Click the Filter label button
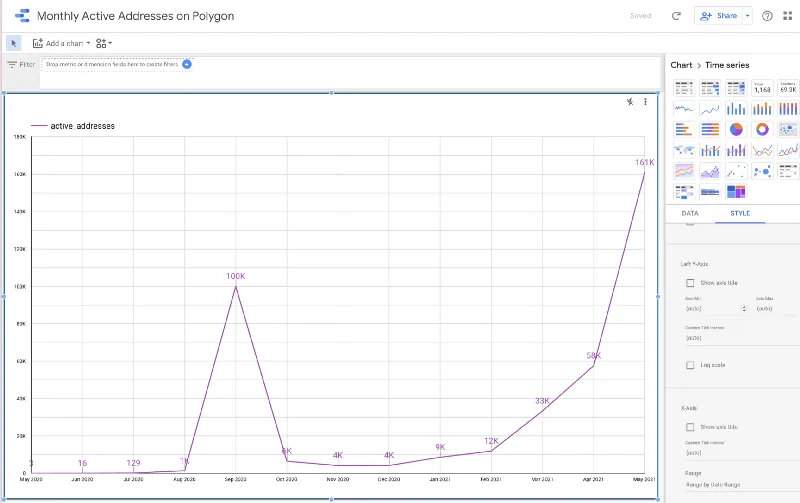Screen dimensions: 800x503 click(x=21, y=64)
